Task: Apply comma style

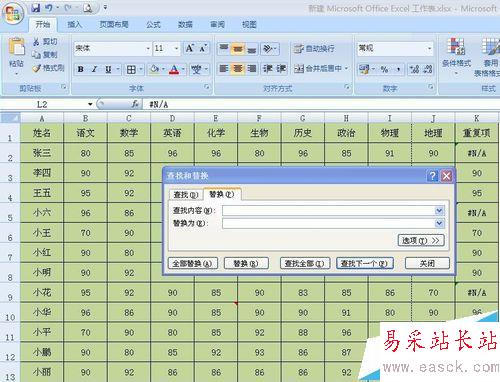Action: pos(398,69)
